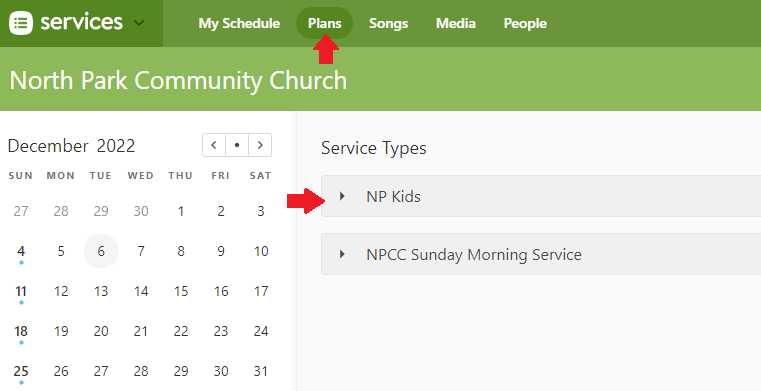The height and width of the screenshot is (391, 761).
Task: Select December 6 on the calendar
Action: point(101,251)
